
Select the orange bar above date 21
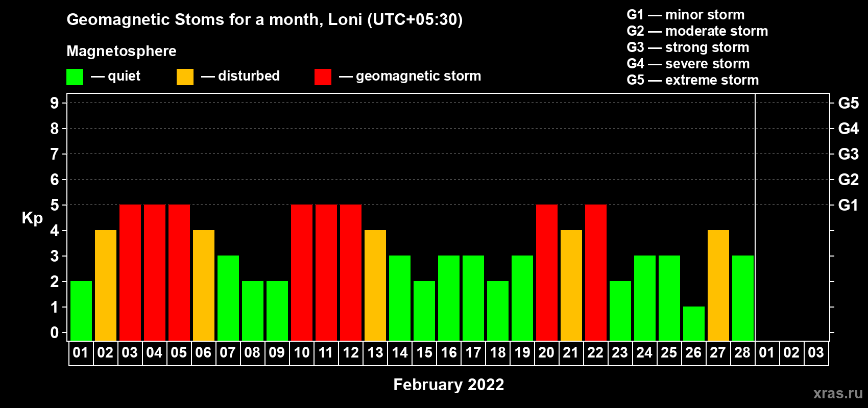(571, 285)
